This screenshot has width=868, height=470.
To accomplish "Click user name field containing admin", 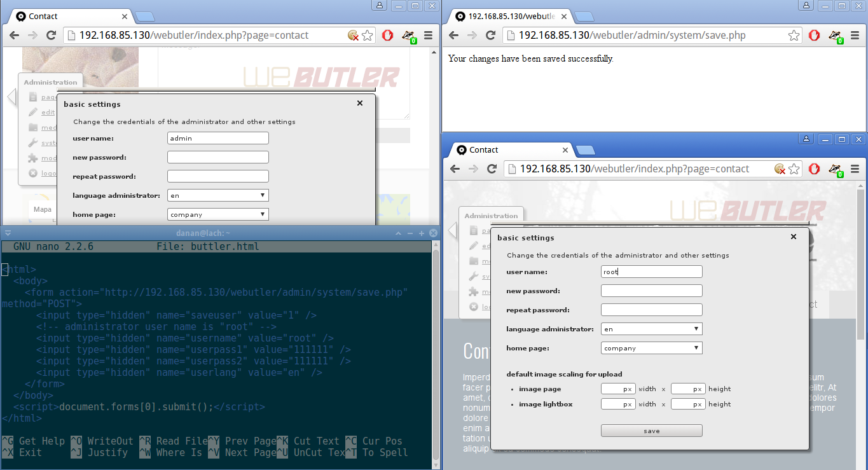I will click(x=218, y=138).
